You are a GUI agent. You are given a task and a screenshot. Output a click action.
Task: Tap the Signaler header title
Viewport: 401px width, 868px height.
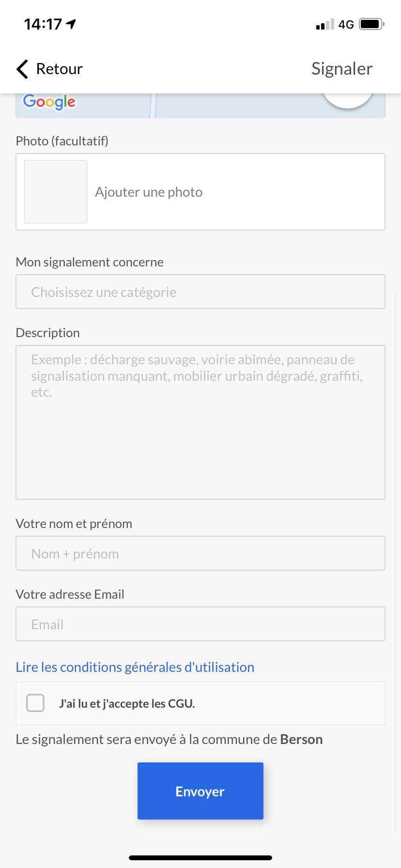pyautogui.click(x=342, y=69)
